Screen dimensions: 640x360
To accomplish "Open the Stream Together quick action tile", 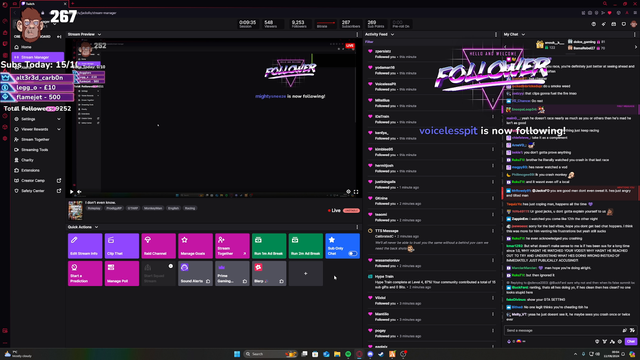I will [x=232, y=246].
